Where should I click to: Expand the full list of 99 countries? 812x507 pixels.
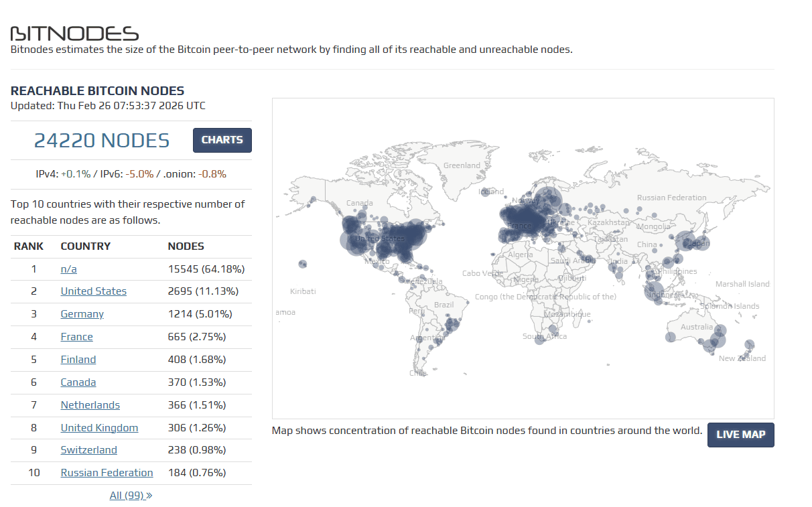[131, 495]
